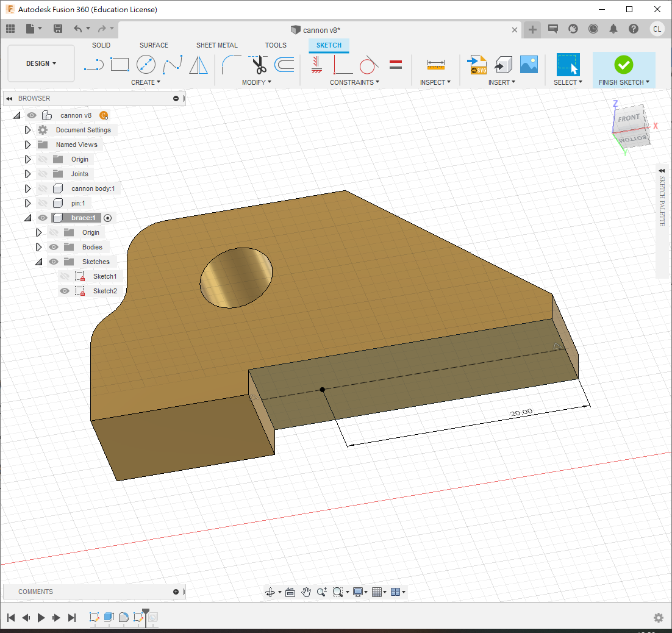Viewport: 672px width, 633px height.
Task: Open the DESIGN workspace dropdown
Action: click(41, 63)
